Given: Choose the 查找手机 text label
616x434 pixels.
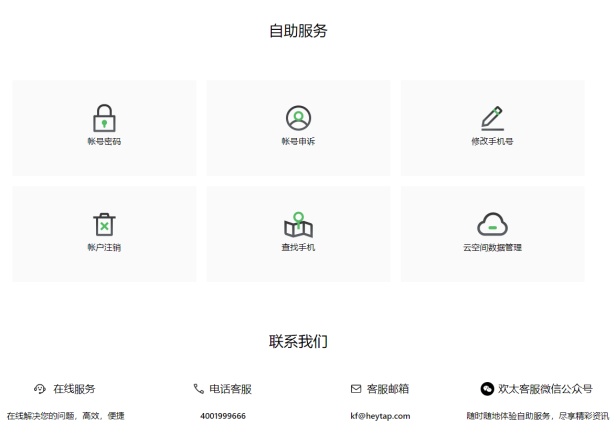Looking at the screenshot, I should coord(298,247).
